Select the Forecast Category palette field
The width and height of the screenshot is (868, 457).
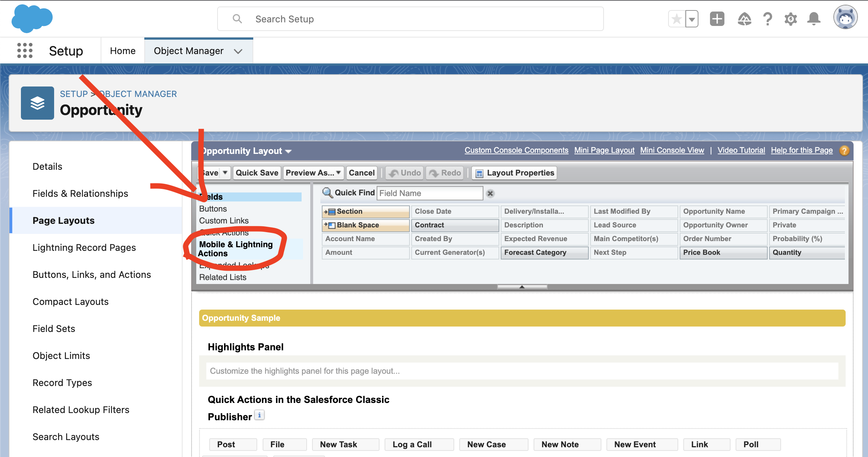point(544,253)
